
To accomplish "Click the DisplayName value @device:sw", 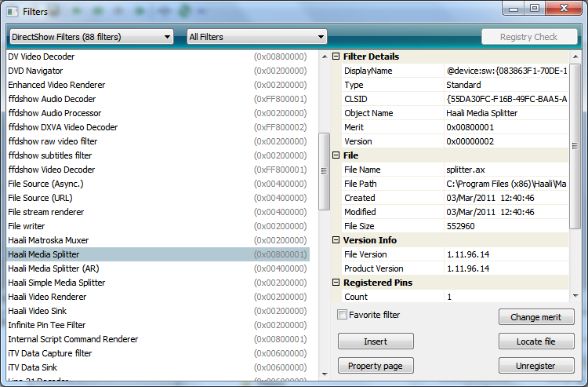I will point(506,71).
